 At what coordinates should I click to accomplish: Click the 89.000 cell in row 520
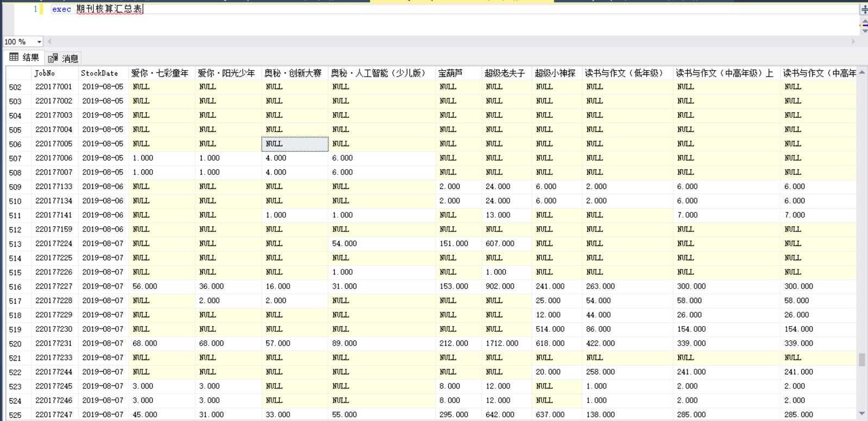point(381,343)
